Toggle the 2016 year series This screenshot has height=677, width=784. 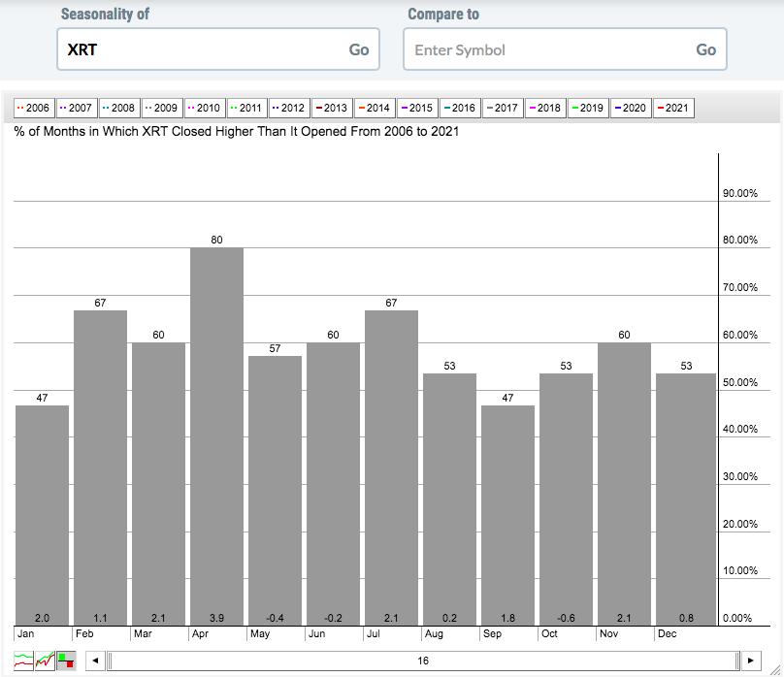coord(460,108)
